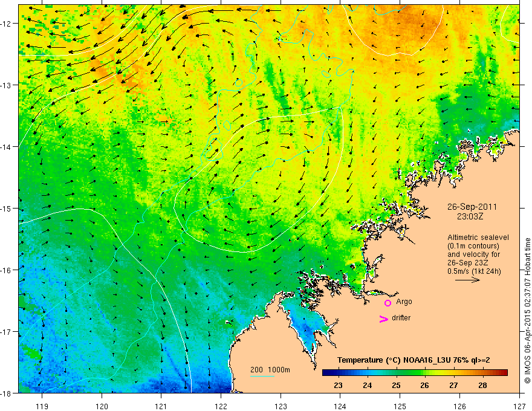Click the cyan 200 1000m depth contour legend line

(x=262, y=376)
